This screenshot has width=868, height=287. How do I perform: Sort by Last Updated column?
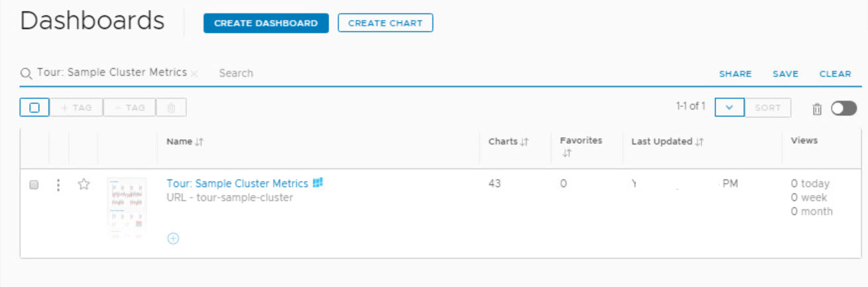pyautogui.click(x=700, y=142)
